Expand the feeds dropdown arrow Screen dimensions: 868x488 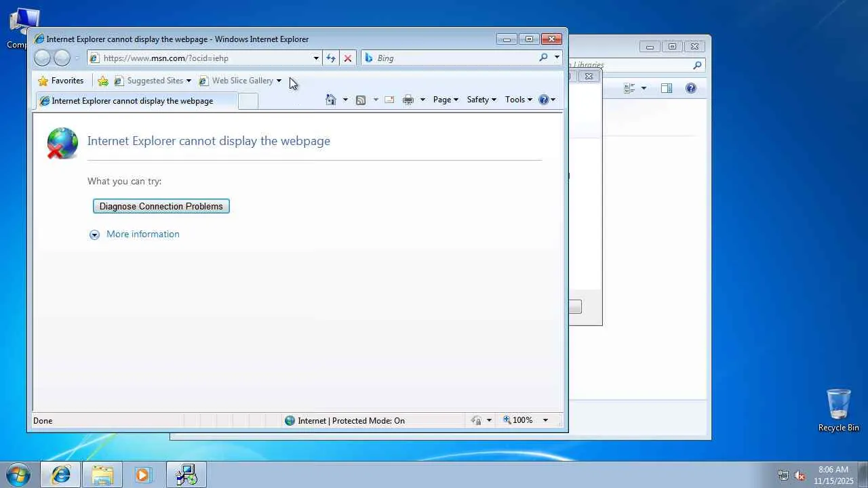pos(376,100)
